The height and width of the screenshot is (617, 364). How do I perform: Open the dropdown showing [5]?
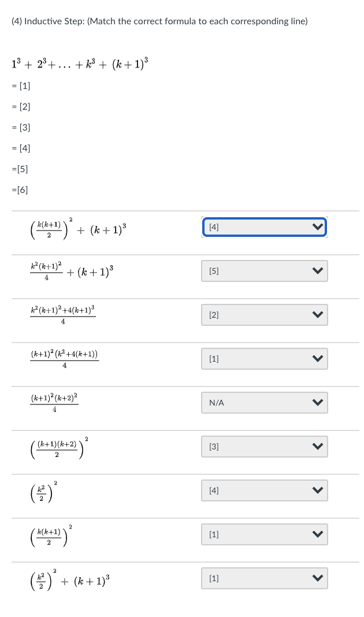pos(264,270)
